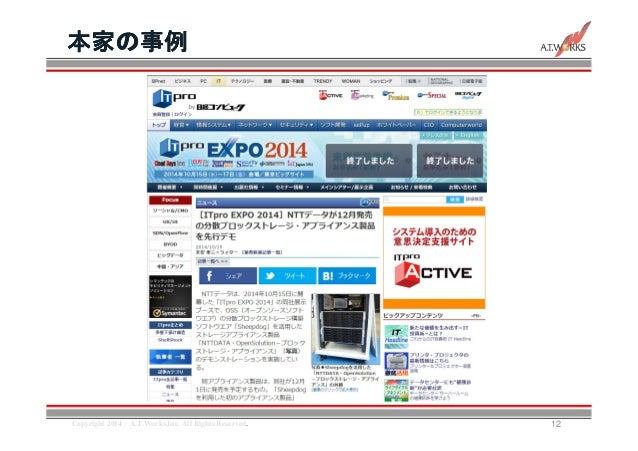Click the English link above the EXPO banner
The image size is (638, 451).
click(x=470, y=135)
